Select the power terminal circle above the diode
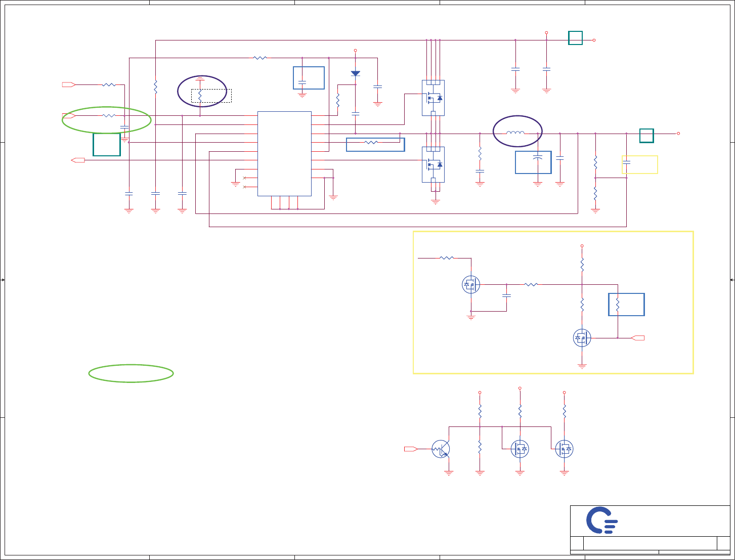735x560 pixels. (x=356, y=51)
